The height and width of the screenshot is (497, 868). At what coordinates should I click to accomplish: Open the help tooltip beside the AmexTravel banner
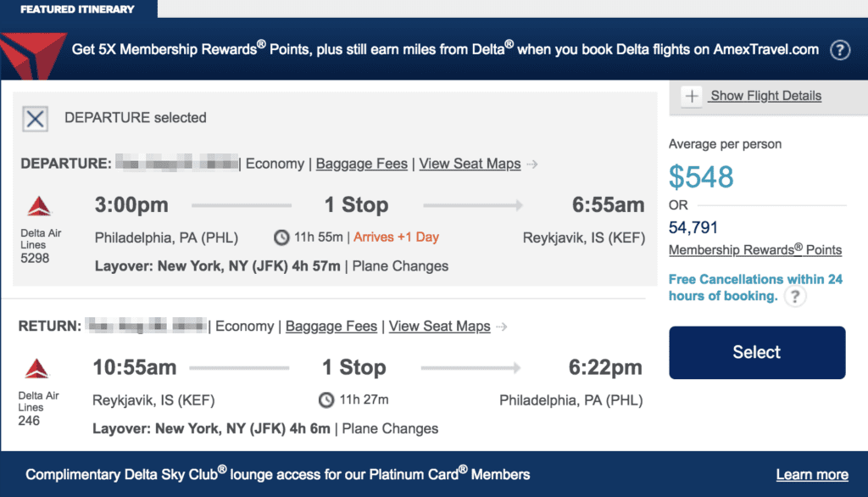(840, 50)
